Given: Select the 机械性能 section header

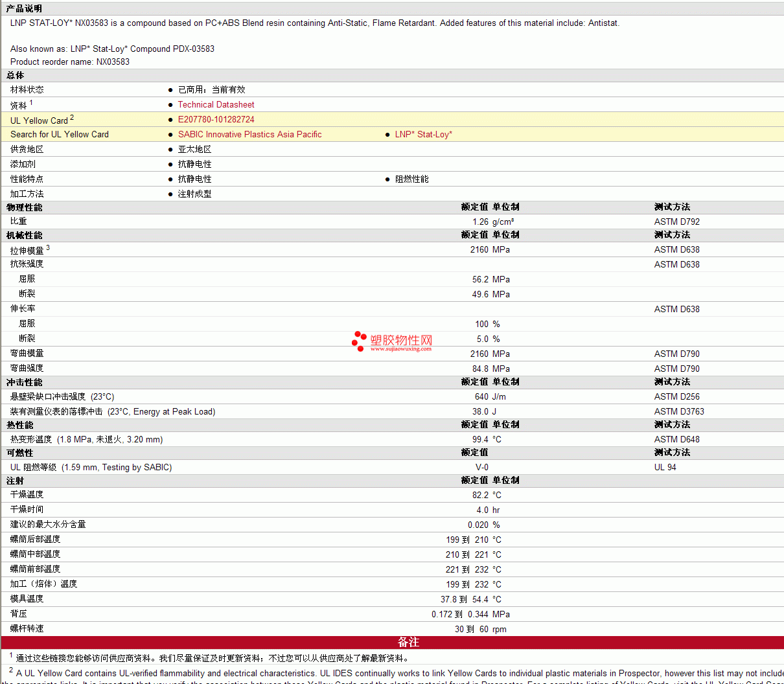Looking at the screenshot, I should (24, 235).
